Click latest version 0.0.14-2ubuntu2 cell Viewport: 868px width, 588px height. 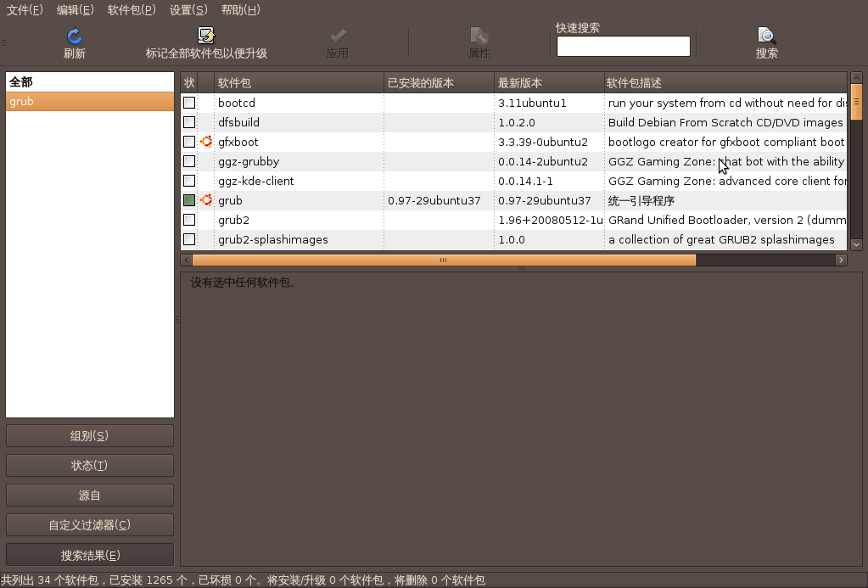click(543, 162)
